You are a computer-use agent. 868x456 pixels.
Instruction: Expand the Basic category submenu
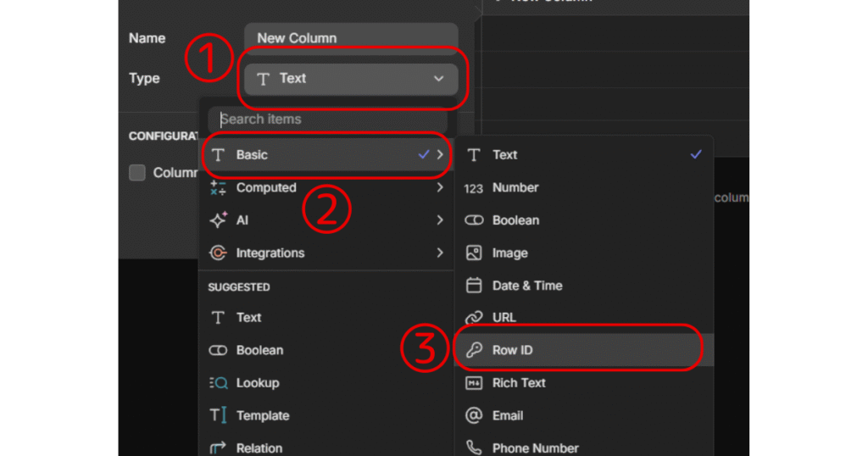click(326, 155)
